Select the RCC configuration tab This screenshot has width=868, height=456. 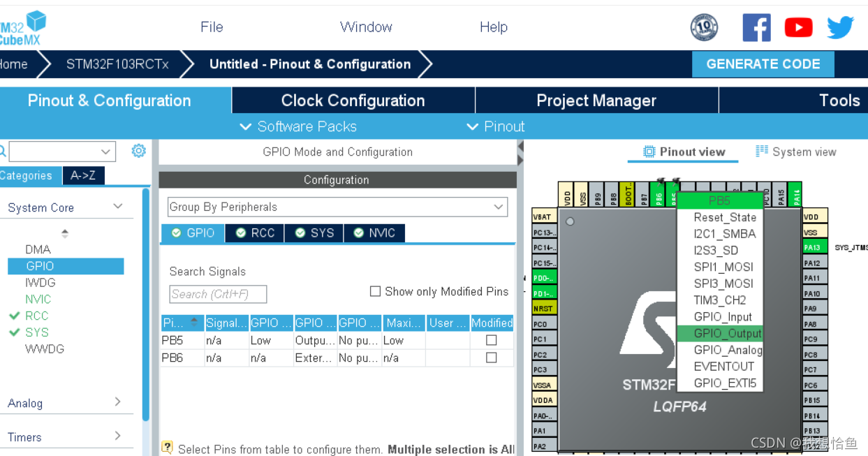click(x=255, y=233)
